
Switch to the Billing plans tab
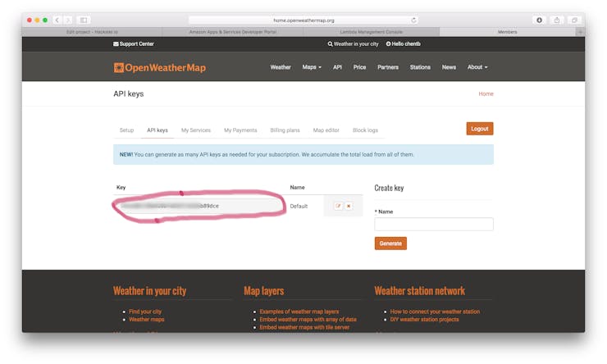(x=285, y=130)
